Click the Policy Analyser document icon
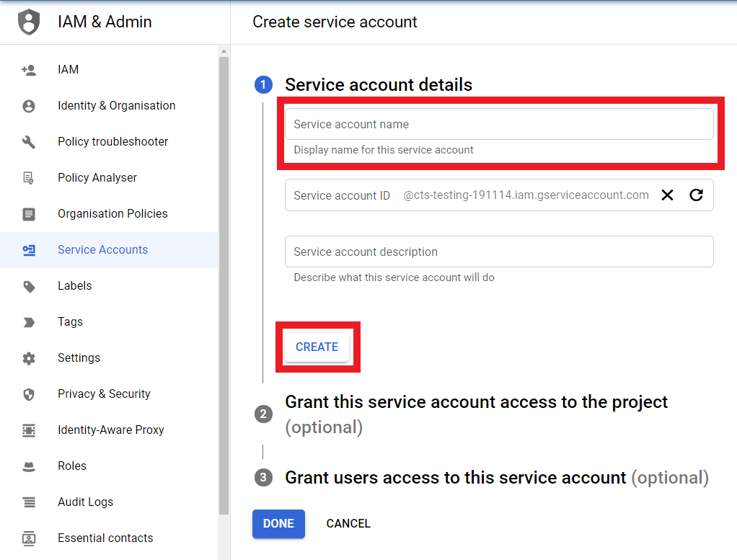 pyautogui.click(x=29, y=178)
